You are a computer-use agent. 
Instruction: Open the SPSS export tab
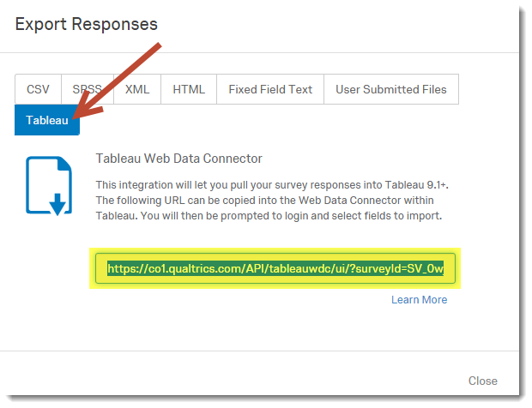tap(87, 89)
